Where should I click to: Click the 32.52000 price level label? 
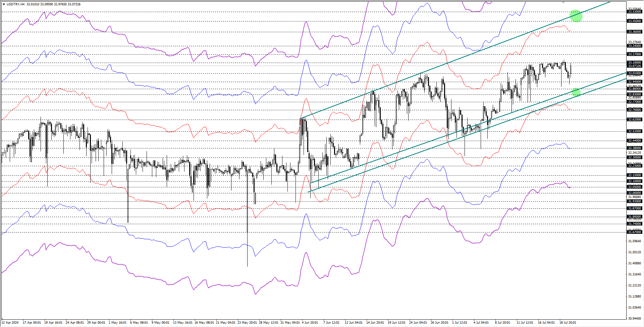pos(635,131)
